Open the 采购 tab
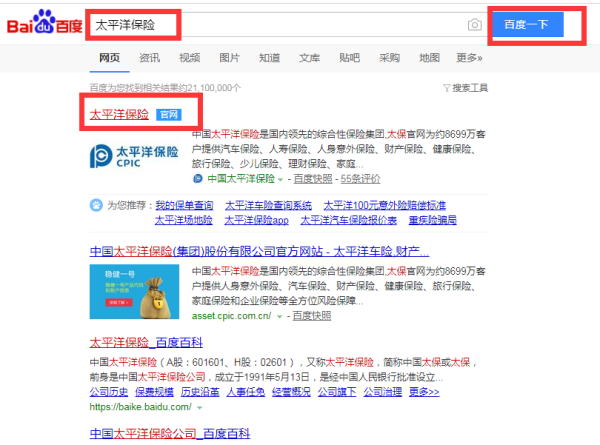600x445 pixels. click(390, 58)
